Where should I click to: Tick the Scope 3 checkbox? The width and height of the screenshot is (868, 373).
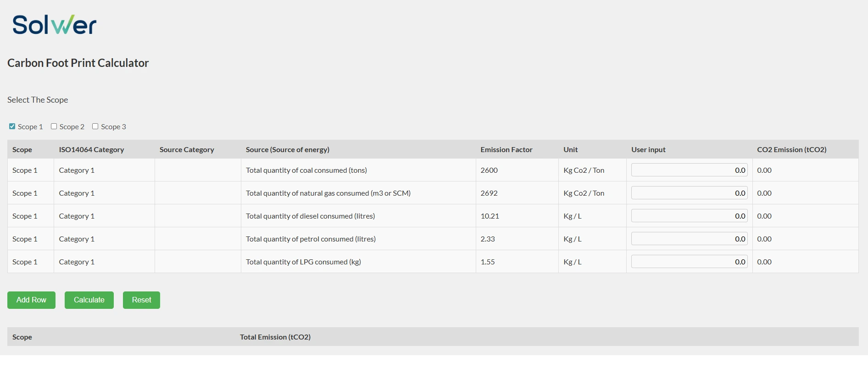pos(95,126)
